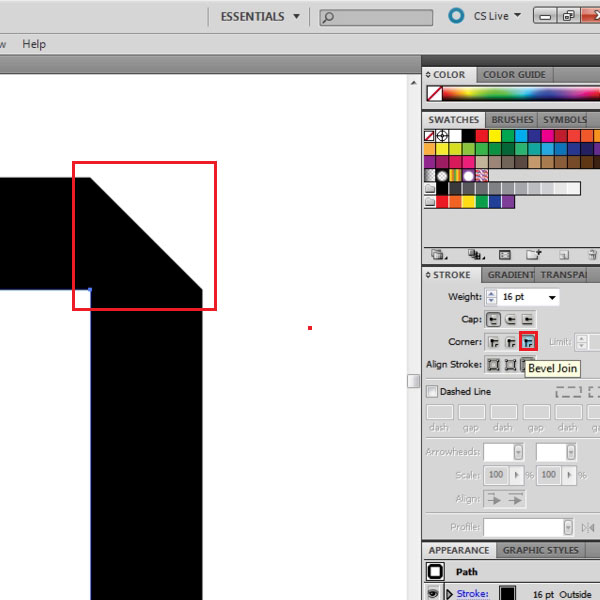Click the Delete Swatch trash icon
600x600 pixels.
point(593,255)
